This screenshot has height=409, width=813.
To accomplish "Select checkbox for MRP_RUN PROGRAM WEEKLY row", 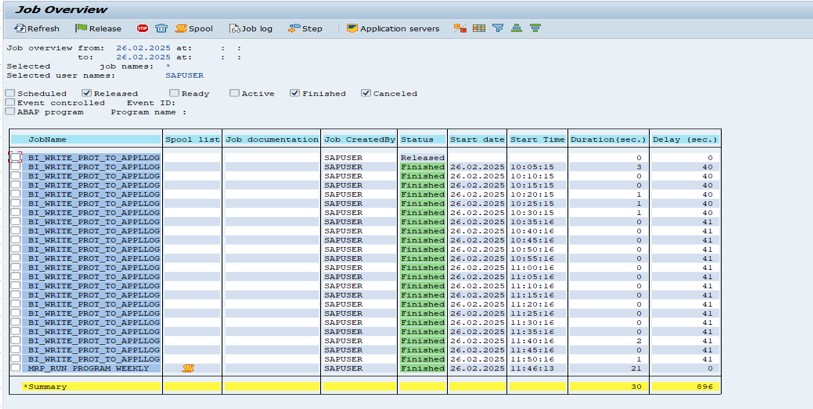I will pos(16,368).
